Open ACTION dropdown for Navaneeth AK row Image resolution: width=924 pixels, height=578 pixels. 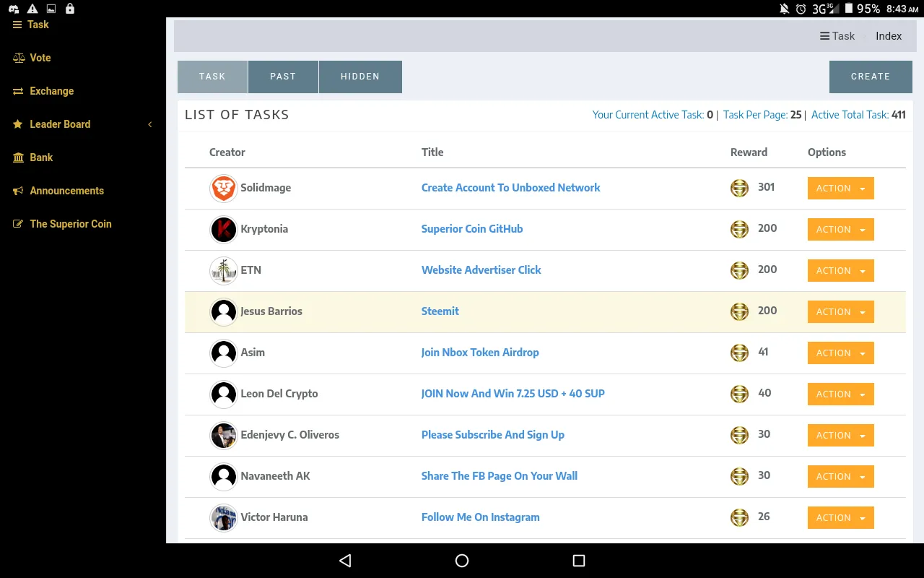pos(841,477)
